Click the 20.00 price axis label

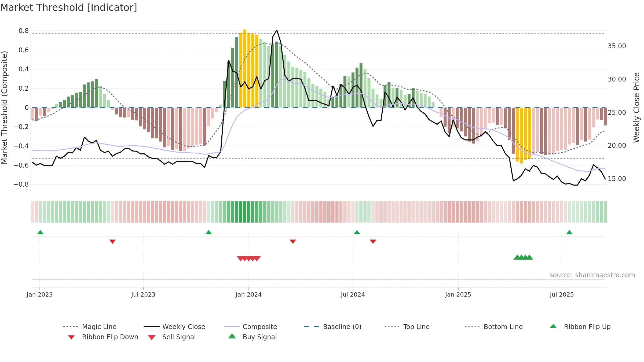pos(617,146)
